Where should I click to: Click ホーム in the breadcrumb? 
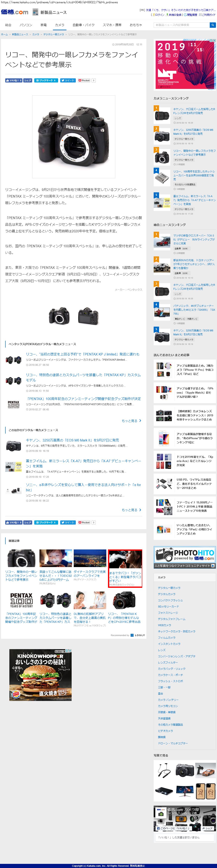click(4, 34)
